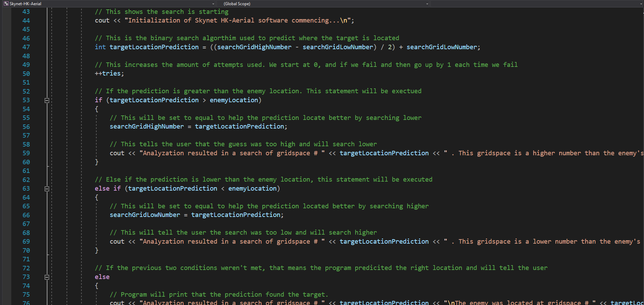Click the int keyword on line 47
This screenshot has width=644, height=305.
(100, 47)
